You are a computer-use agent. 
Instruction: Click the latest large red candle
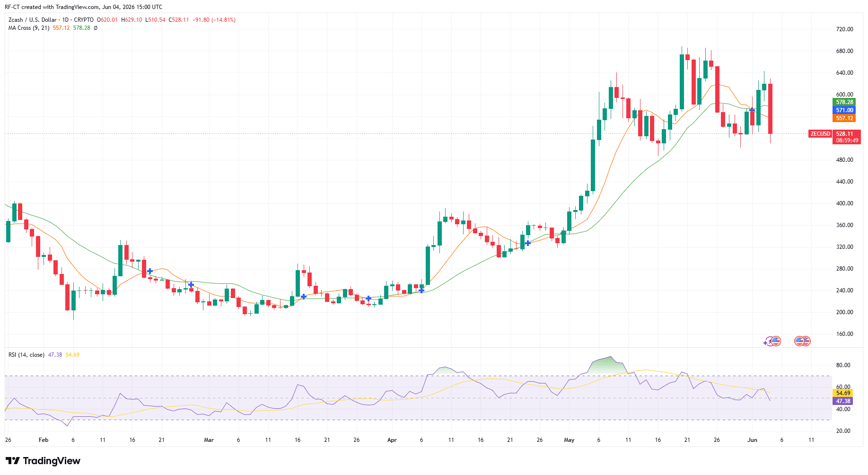[x=771, y=109]
